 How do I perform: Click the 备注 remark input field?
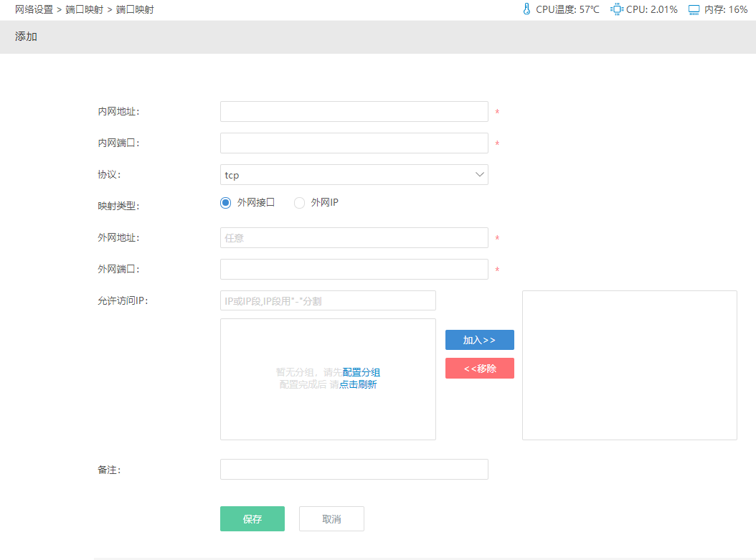354,469
